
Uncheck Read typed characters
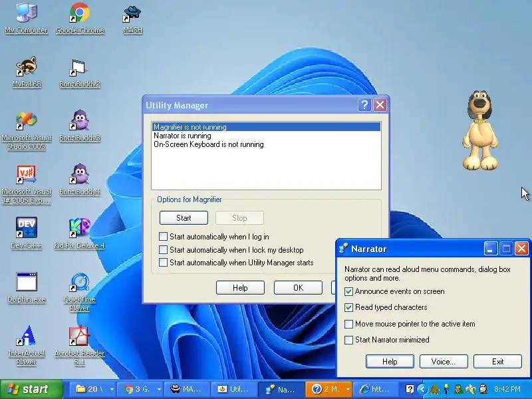tap(348, 307)
